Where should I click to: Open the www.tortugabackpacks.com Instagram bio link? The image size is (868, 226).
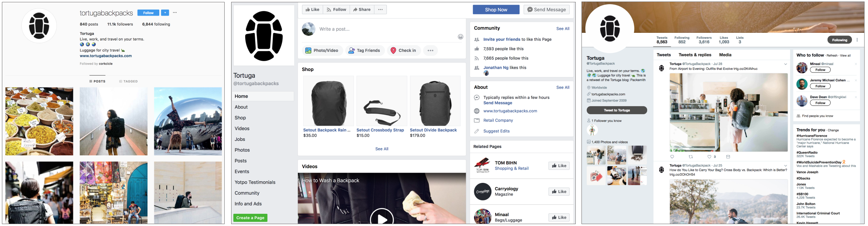106,56
